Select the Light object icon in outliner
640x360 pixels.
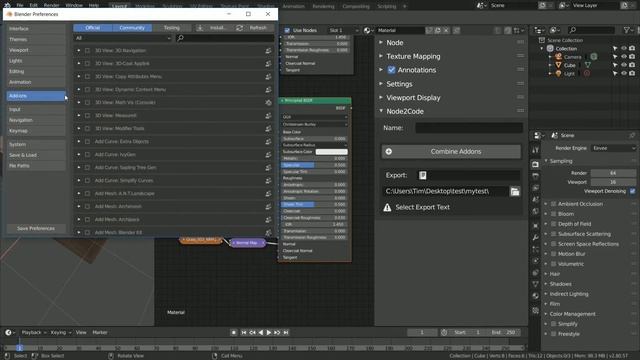pos(558,73)
